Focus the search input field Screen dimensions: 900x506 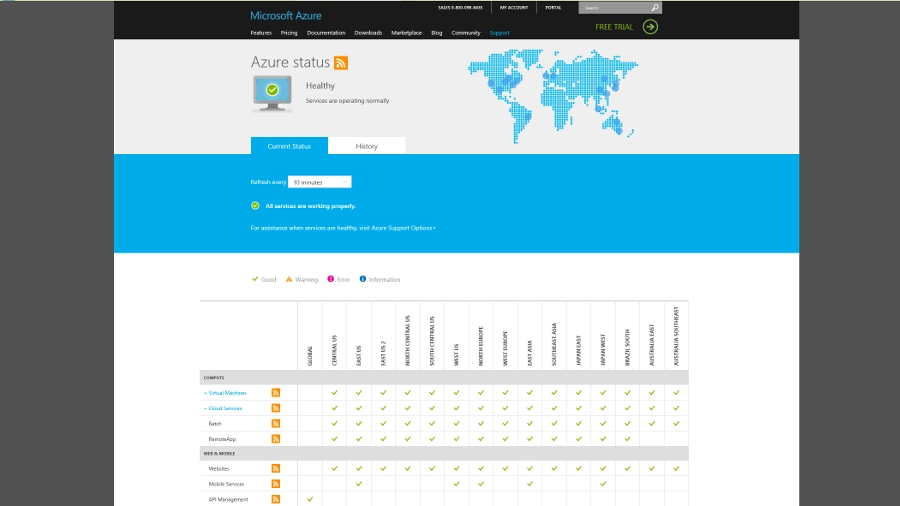click(615, 7)
